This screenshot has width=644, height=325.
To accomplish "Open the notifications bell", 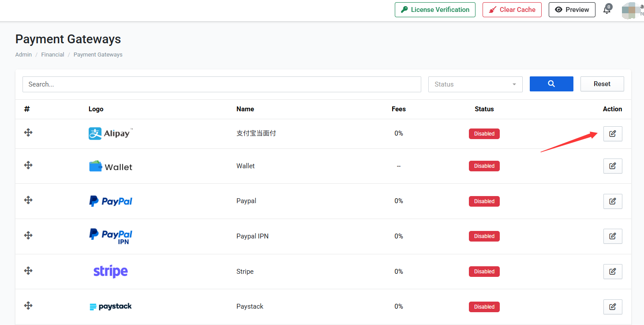I will [x=607, y=9].
